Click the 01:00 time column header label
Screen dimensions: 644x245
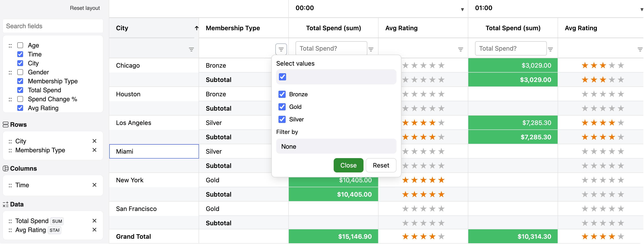(484, 8)
